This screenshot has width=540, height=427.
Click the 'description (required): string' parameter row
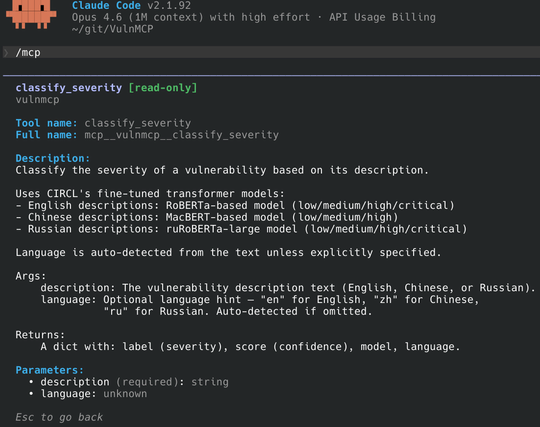pyautogui.click(x=129, y=382)
